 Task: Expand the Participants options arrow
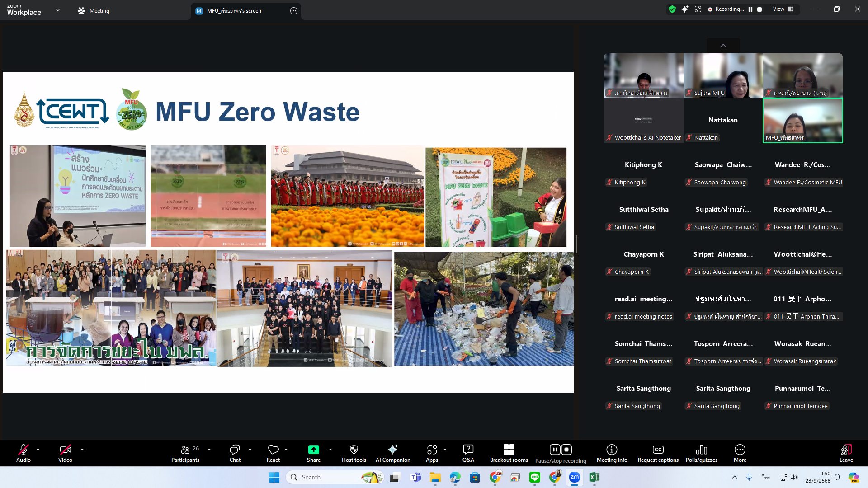tap(209, 450)
